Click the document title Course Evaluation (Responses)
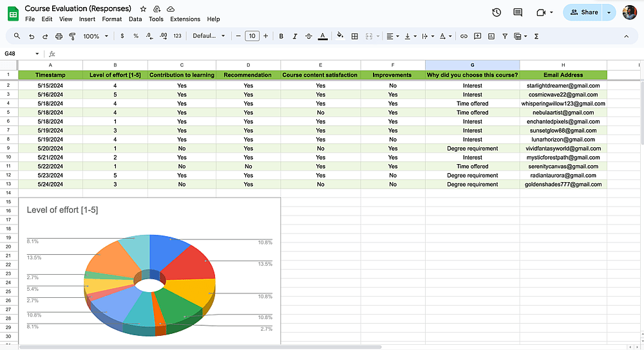This screenshot has height=350, width=644. point(78,8)
